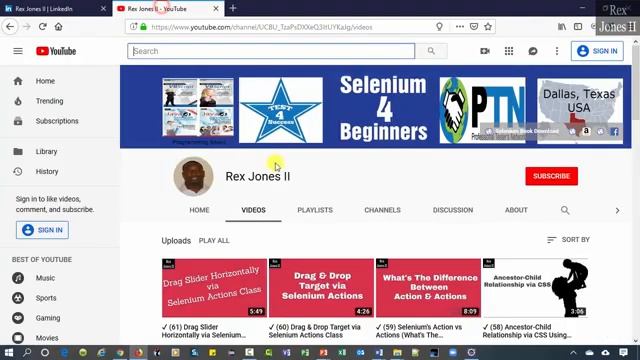Open History in the sidebar
Screen dimensions: 640x360
pyautogui.click(x=47, y=171)
